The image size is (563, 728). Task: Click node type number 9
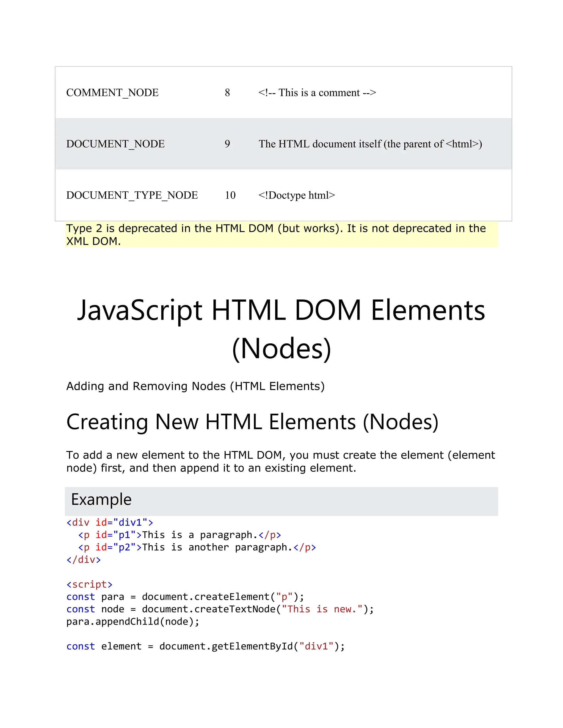[227, 144]
